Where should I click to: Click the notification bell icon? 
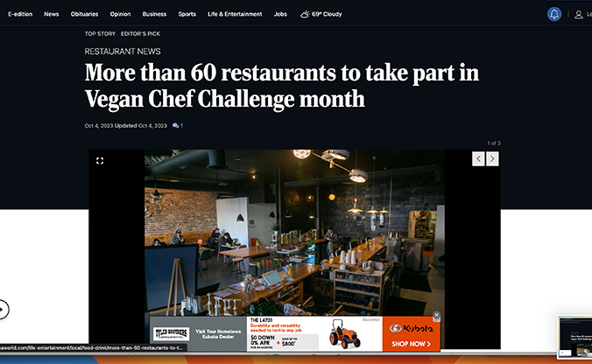[554, 14]
